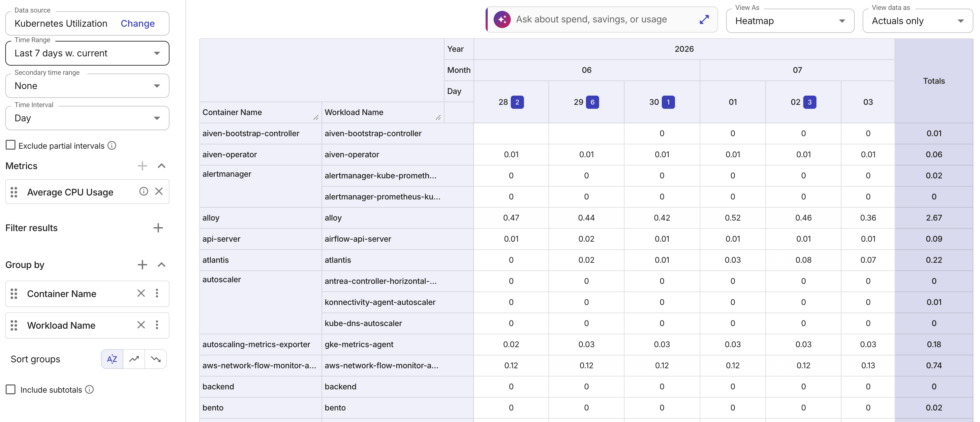Open anomaly badge 2 on day 28
The height and width of the screenshot is (422, 980).
[x=517, y=102]
